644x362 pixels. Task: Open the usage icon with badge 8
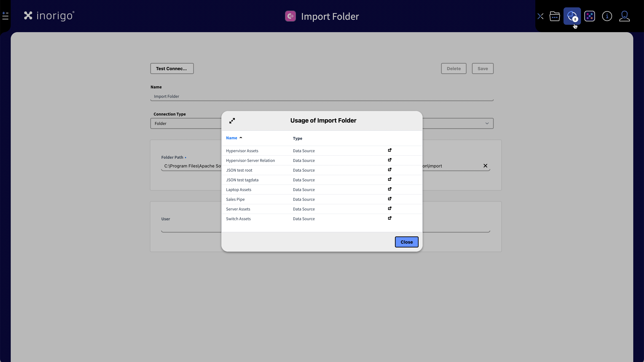(x=572, y=16)
